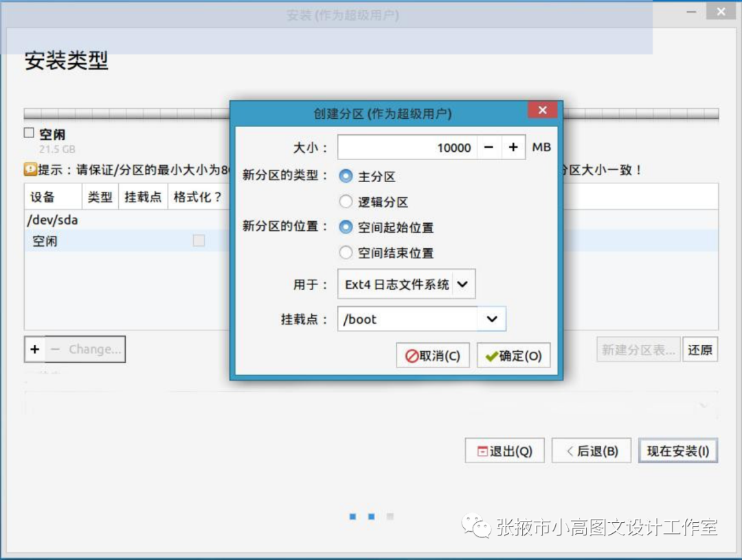Click the Change... partition button

tap(95, 349)
